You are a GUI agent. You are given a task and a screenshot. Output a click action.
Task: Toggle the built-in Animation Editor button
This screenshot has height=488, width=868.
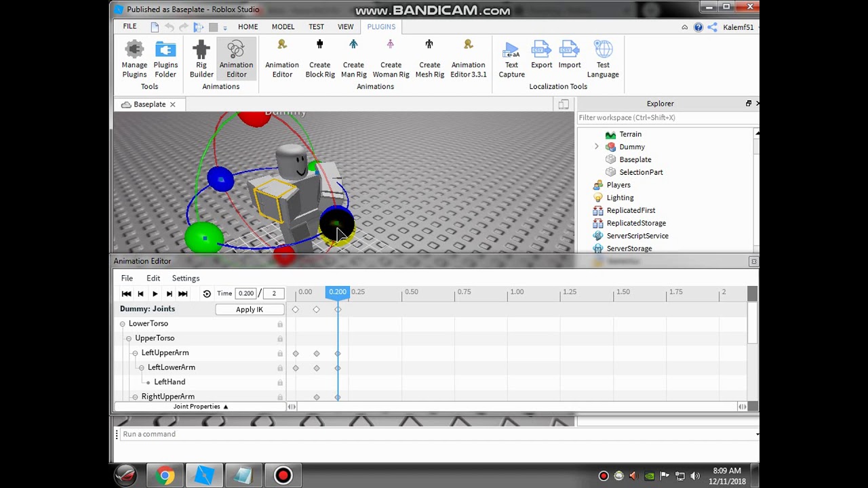(236, 59)
